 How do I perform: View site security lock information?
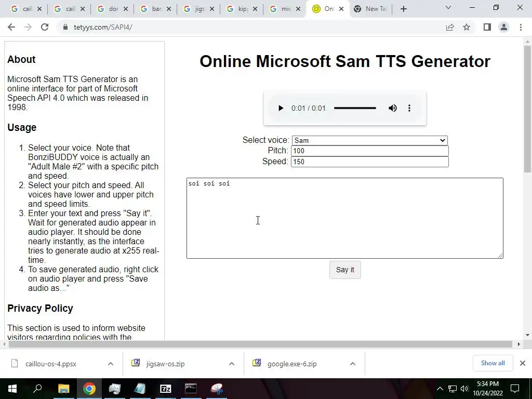pyautogui.click(x=65, y=27)
